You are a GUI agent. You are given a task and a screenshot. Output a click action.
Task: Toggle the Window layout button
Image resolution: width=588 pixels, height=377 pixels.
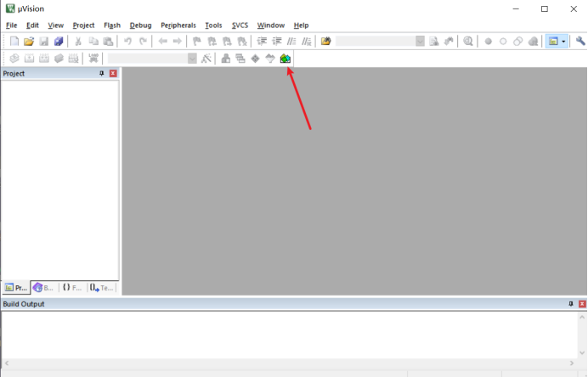coord(553,42)
